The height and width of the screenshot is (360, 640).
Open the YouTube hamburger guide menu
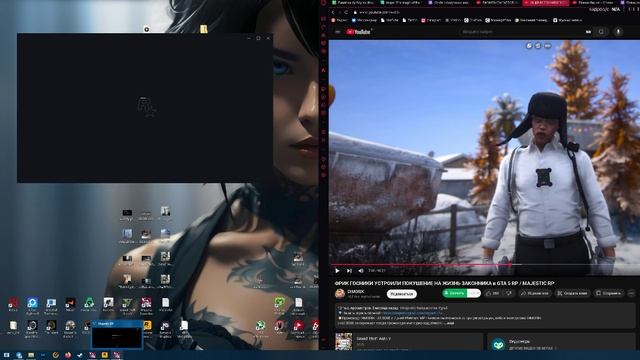[x=338, y=31]
